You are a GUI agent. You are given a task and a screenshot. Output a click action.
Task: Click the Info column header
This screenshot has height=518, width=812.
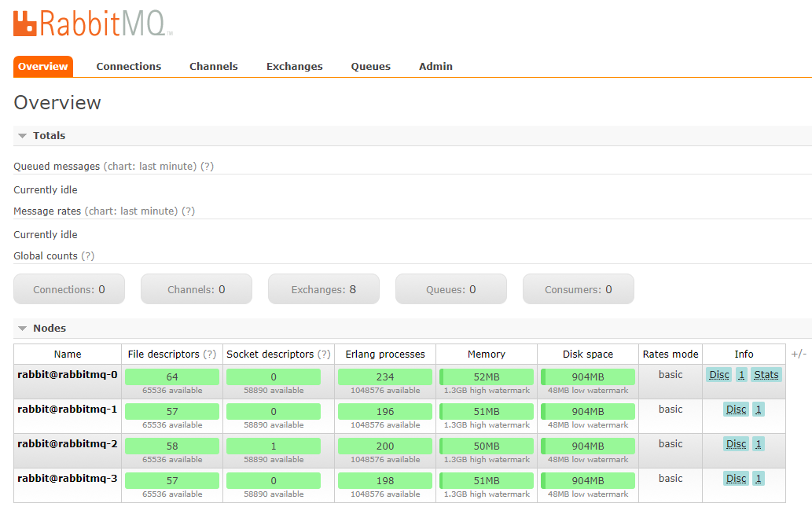(x=744, y=355)
